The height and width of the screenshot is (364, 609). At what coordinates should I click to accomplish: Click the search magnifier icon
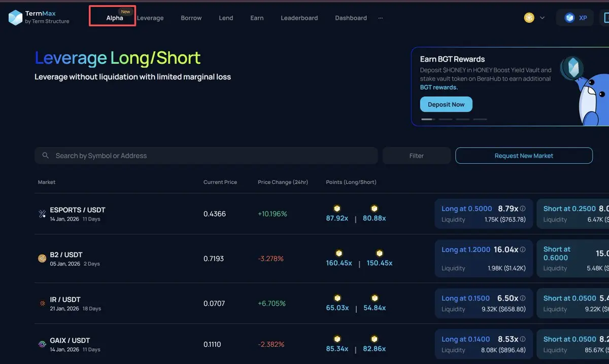point(46,156)
